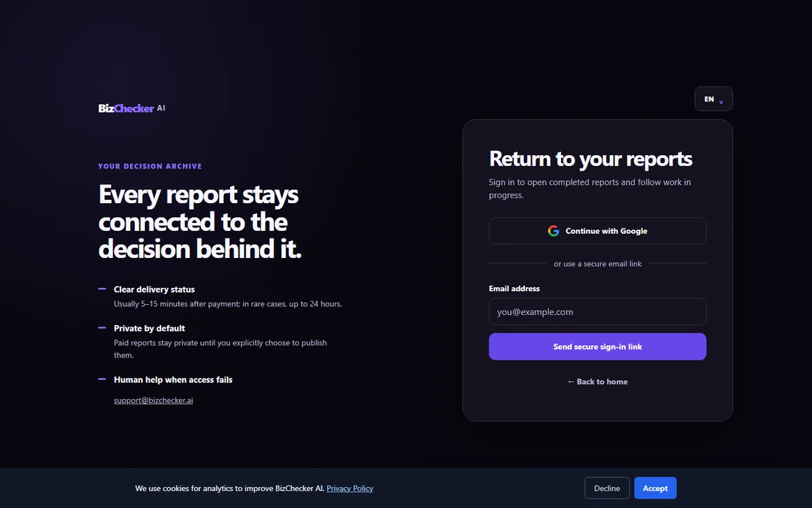Open support@bizchecker.ai email link
812x508 pixels.
pos(154,400)
